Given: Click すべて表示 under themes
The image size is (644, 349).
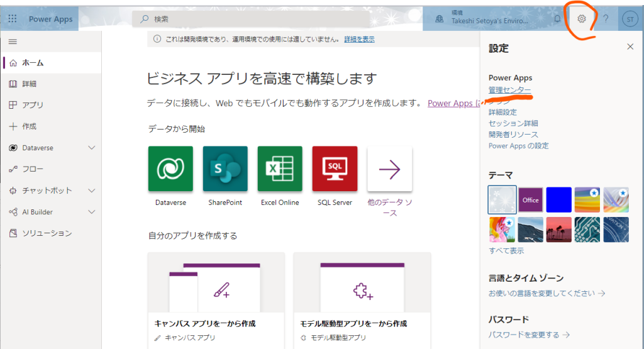Looking at the screenshot, I should 506,250.
